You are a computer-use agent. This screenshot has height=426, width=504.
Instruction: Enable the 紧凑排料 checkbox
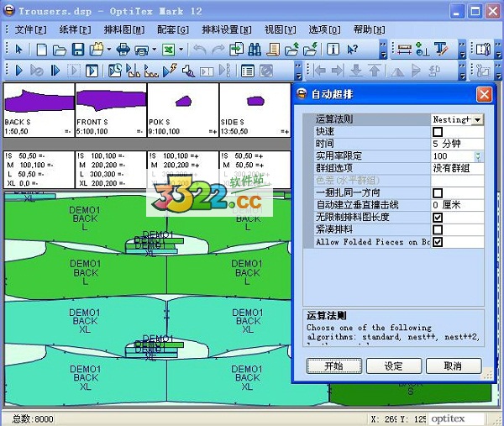pos(438,229)
